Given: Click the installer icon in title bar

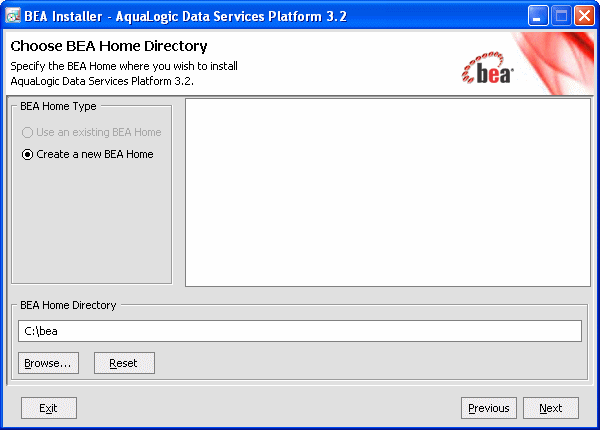Looking at the screenshot, I should [13, 16].
